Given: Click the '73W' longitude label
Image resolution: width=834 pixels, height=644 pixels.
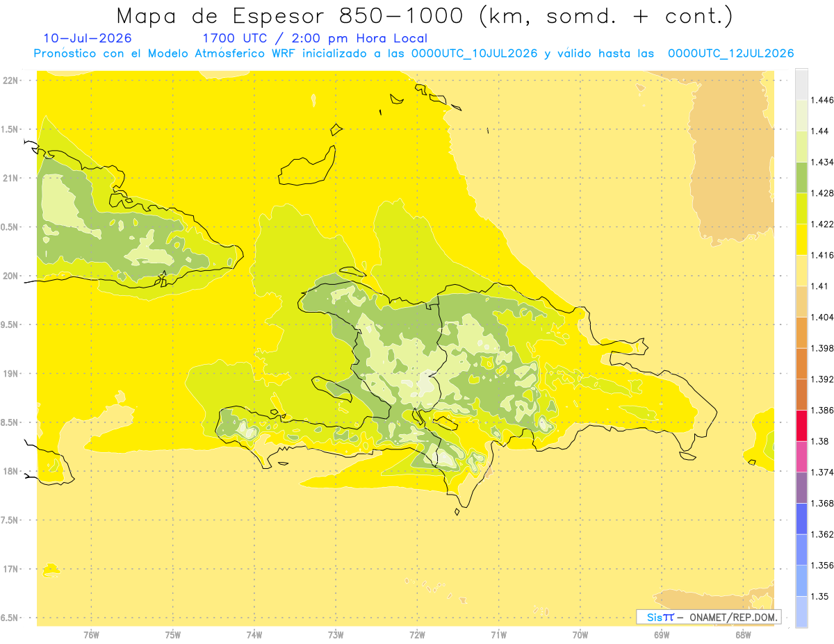Looking at the screenshot, I should click(336, 635).
